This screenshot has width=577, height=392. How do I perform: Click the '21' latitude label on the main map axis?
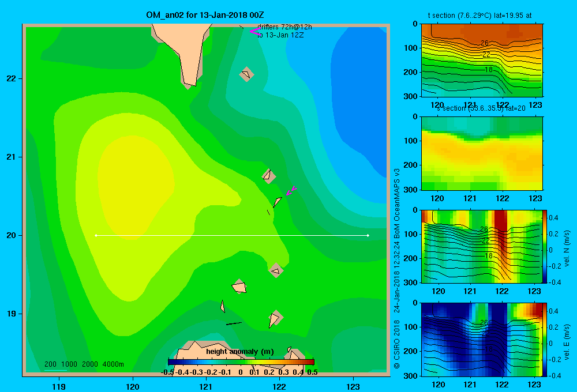pyautogui.click(x=12, y=157)
